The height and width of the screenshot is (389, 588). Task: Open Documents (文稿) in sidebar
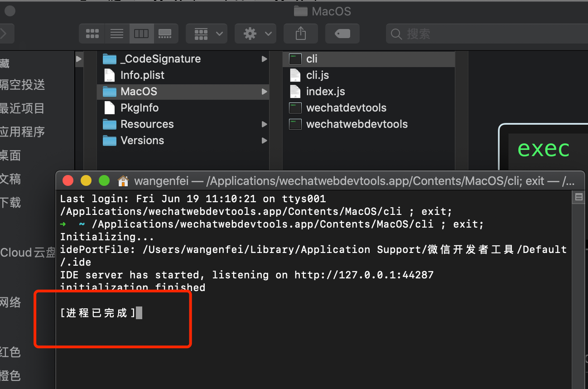10,179
